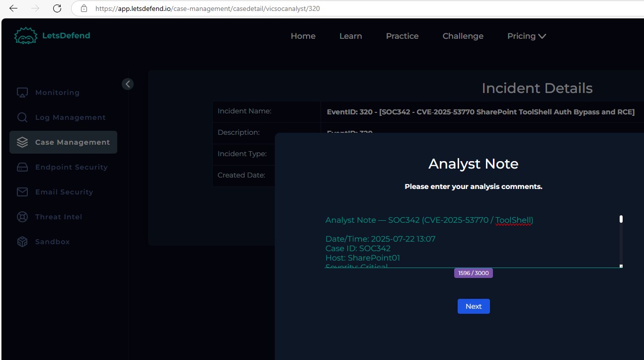The height and width of the screenshot is (360, 644).
Task: Click the 'Please enter your analysis comments.' text
Action: click(x=474, y=187)
